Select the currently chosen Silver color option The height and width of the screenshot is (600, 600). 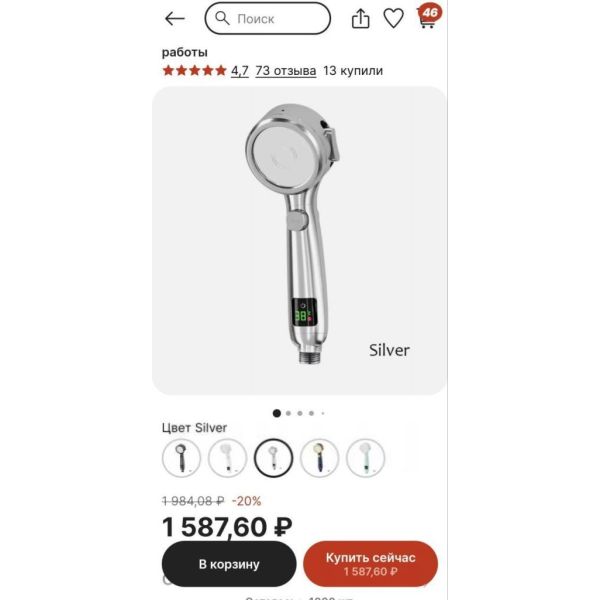click(x=273, y=458)
